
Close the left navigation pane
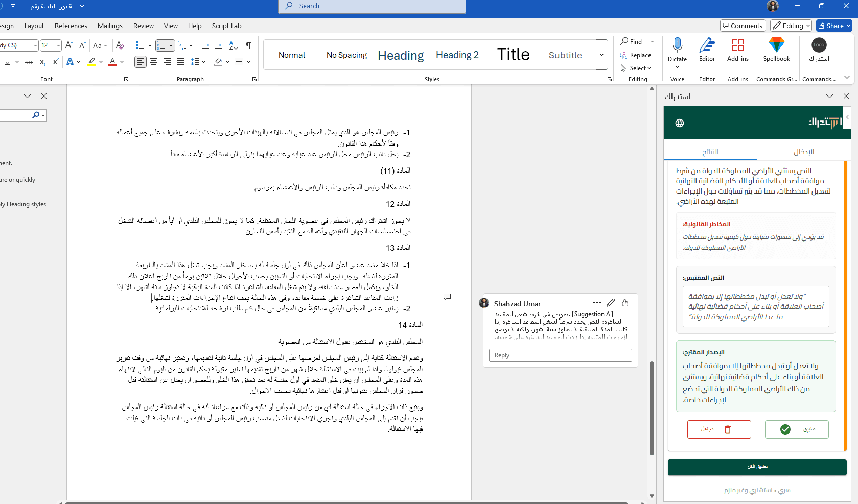pyautogui.click(x=44, y=96)
